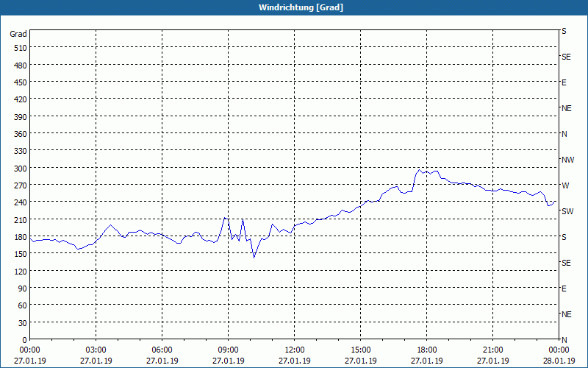Select the 120 y-axis tick label
The image size is (588, 368).
click(21, 272)
